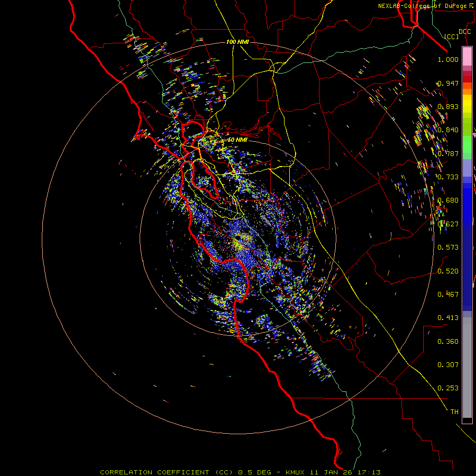Click the 0.627 color scale value
This screenshot has width=476, height=476.
click(448, 224)
